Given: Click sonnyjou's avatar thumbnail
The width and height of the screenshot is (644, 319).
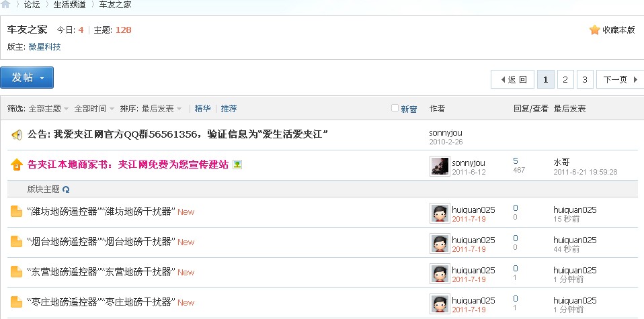Looking at the screenshot, I should point(440,166).
